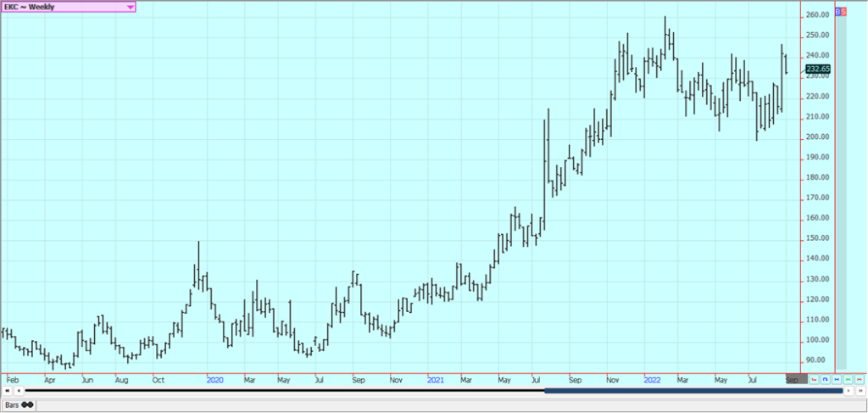The height and width of the screenshot is (413, 868).
Task: Click the 260.00 price axis label
Action: 817,15
